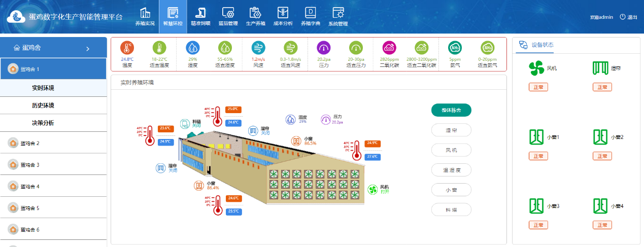Click the 正常 status badge under 小窗2
Viewport: 644px width, 247px height.
point(602,156)
